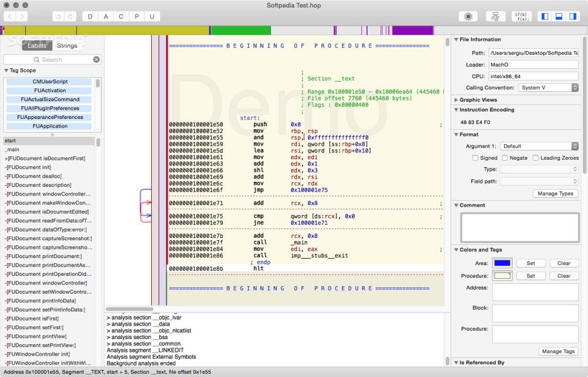Click the cream Procedure color swatch
588x377 pixels.
click(502, 276)
